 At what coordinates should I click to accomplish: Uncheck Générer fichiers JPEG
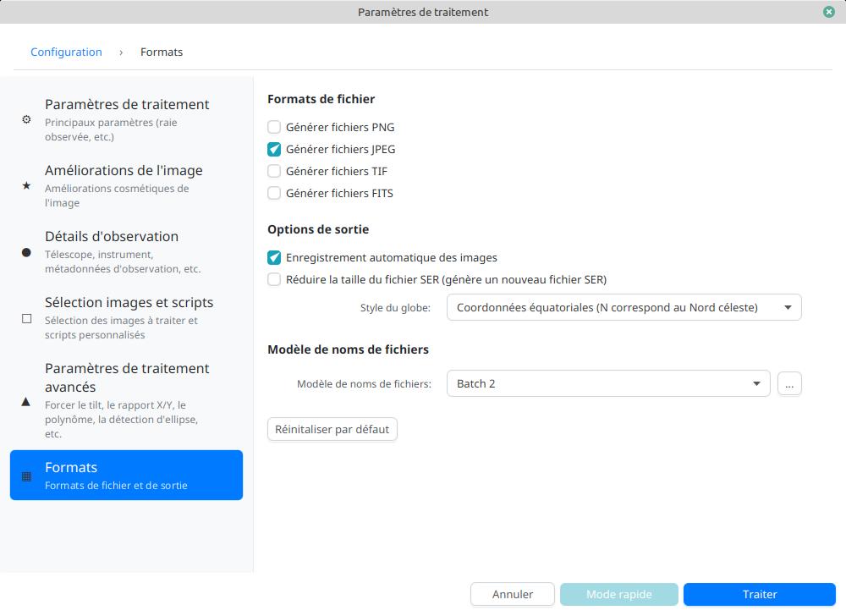click(x=274, y=150)
